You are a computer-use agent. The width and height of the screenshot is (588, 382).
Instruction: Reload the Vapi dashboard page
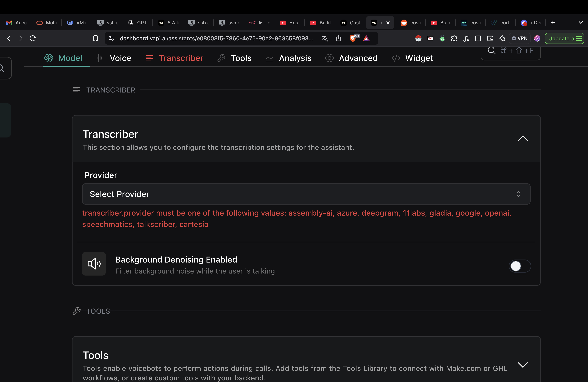[33, 38]
